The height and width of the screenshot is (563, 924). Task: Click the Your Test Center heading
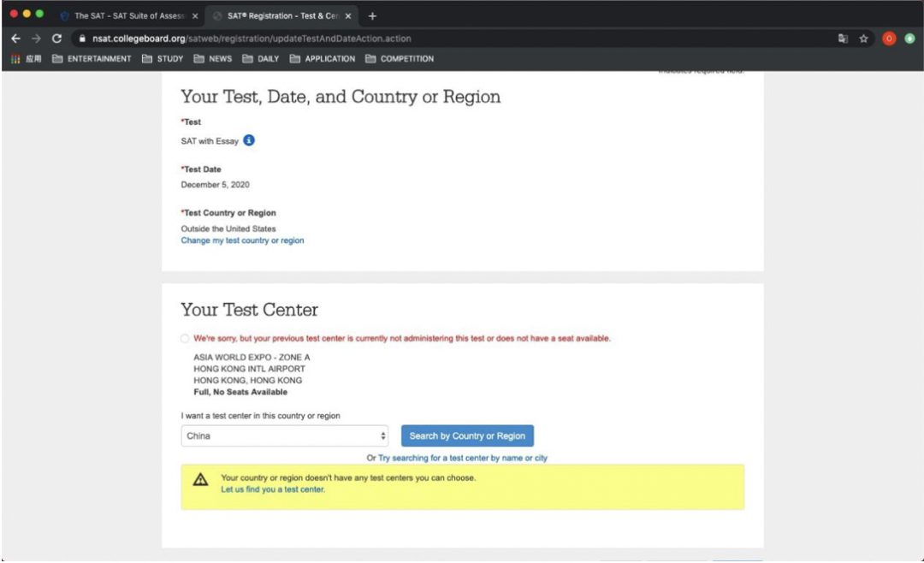[249, 310]
